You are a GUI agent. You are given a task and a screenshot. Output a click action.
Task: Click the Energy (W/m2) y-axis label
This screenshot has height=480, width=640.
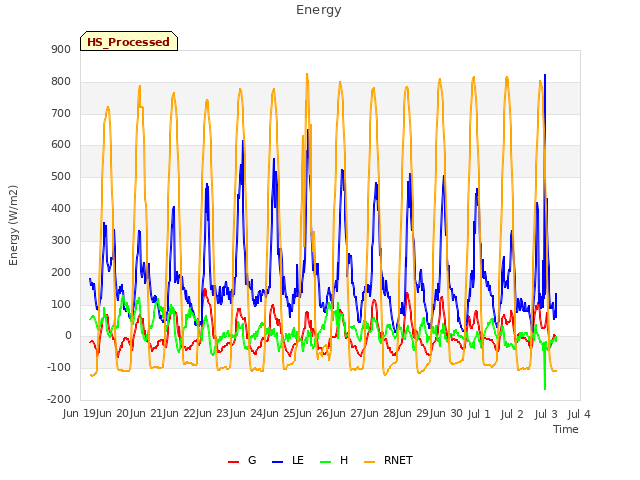click(13, 225)
